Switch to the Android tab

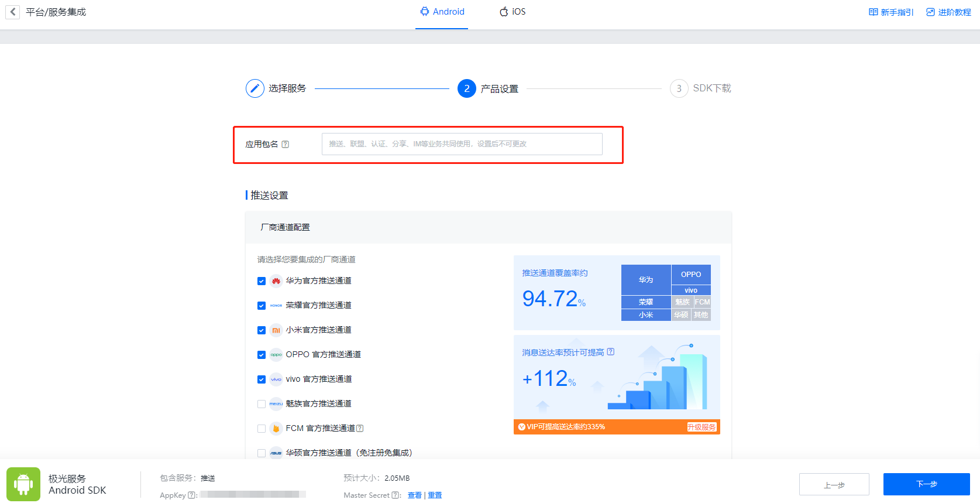pos(442,12)
